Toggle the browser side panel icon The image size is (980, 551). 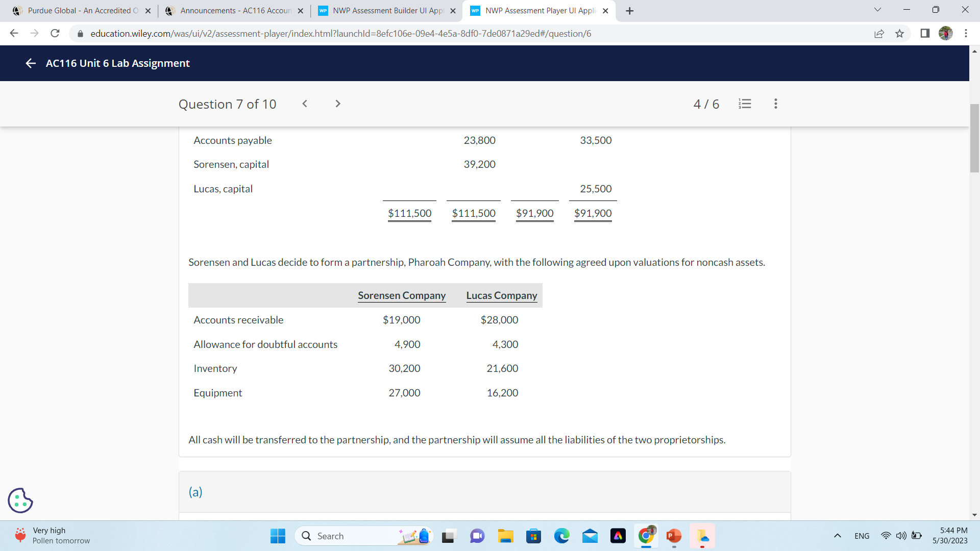(924, 34)
